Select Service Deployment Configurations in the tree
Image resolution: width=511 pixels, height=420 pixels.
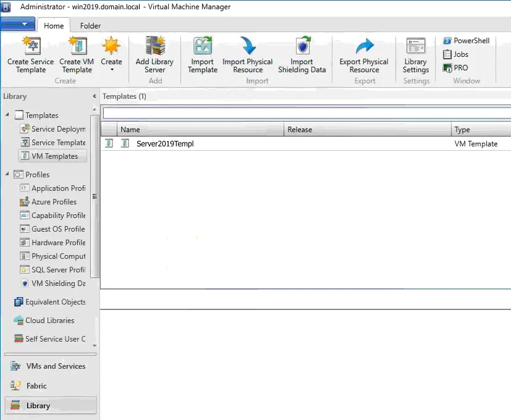(53, 128)
